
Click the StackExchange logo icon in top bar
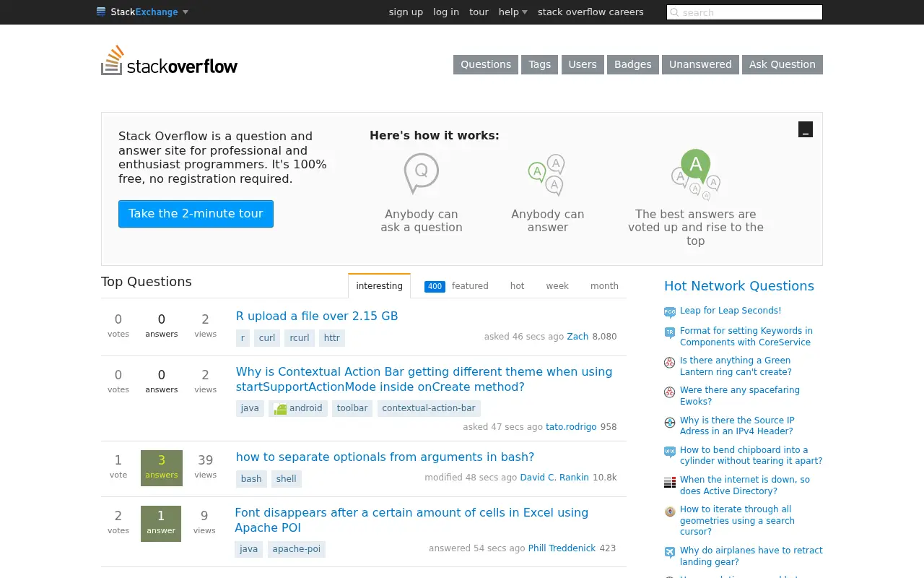[x=101, y=12]
